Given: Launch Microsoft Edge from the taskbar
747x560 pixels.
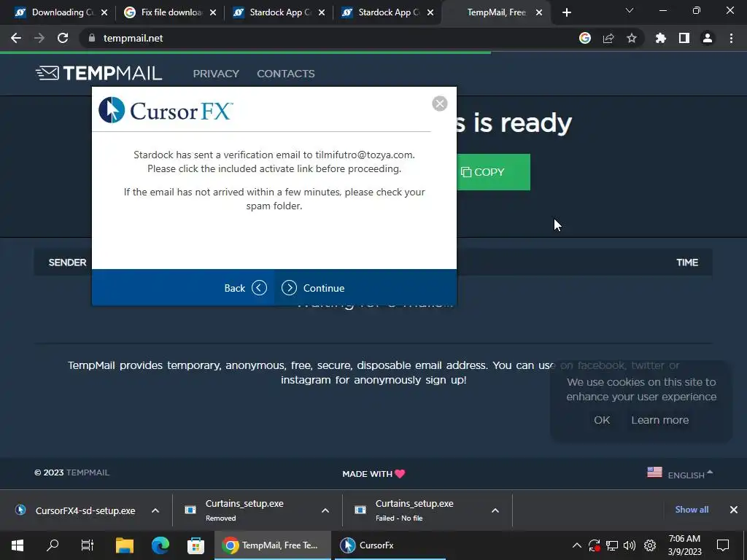Looking at the screenshot, I should point(160,545).
